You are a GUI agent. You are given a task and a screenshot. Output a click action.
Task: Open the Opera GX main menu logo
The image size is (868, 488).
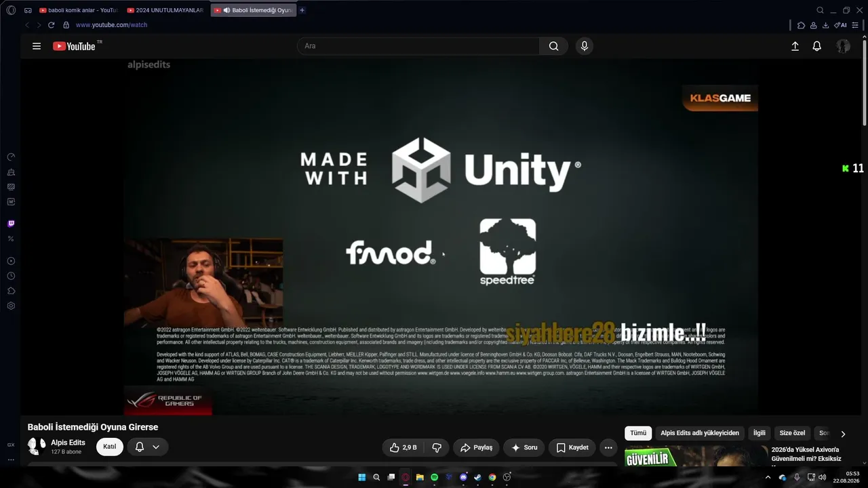coord(11,10)
